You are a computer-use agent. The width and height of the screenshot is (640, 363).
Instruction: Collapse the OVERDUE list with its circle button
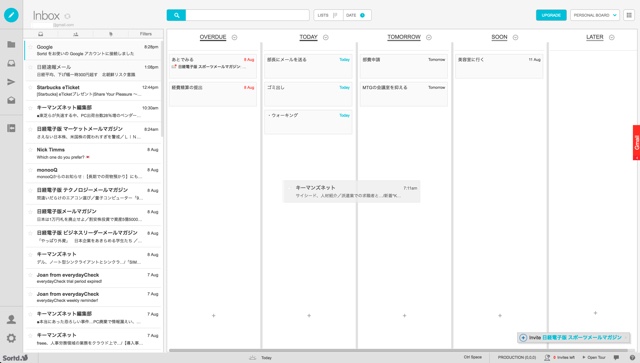pos(235,37)
